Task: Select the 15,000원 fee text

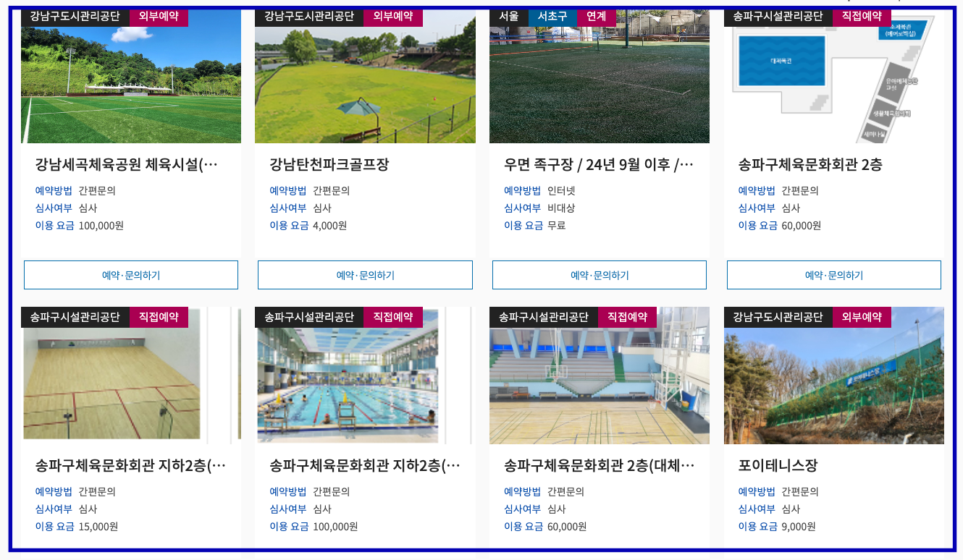Action: [98, 527]
